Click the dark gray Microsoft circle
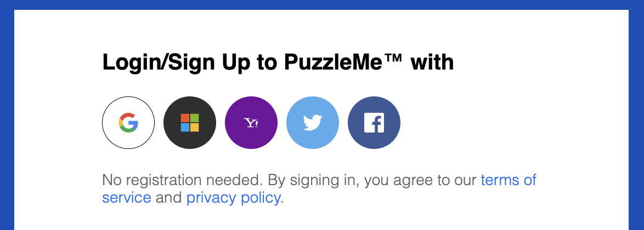644x230 pixels. (190, 123)
